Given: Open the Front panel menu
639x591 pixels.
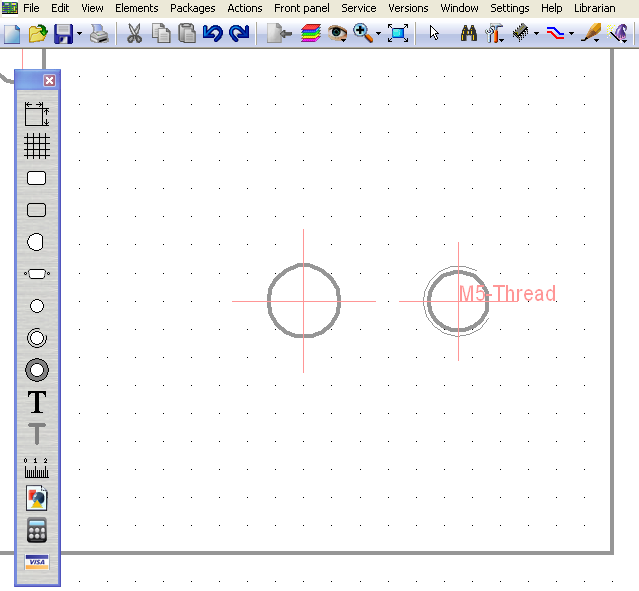Looking at the screenshot, I should point(301,8).
